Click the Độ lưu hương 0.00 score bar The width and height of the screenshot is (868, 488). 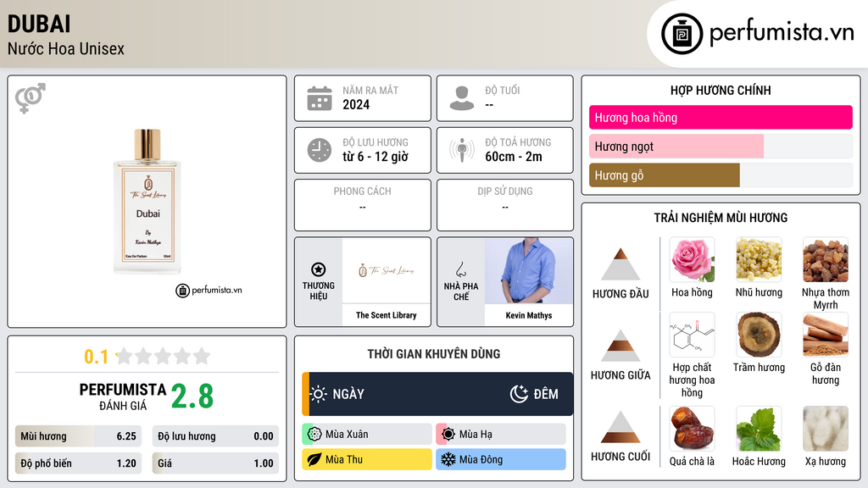tap(215, 436)
